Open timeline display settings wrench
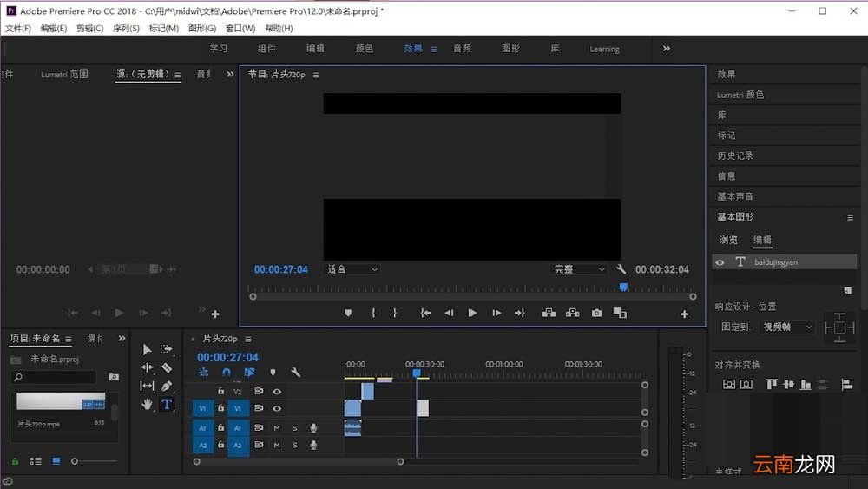This screenshot has height=489, width=868. [x=296, y=372]
